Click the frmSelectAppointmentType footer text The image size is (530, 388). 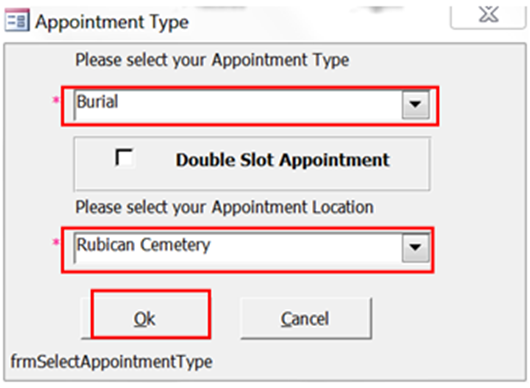111,362
